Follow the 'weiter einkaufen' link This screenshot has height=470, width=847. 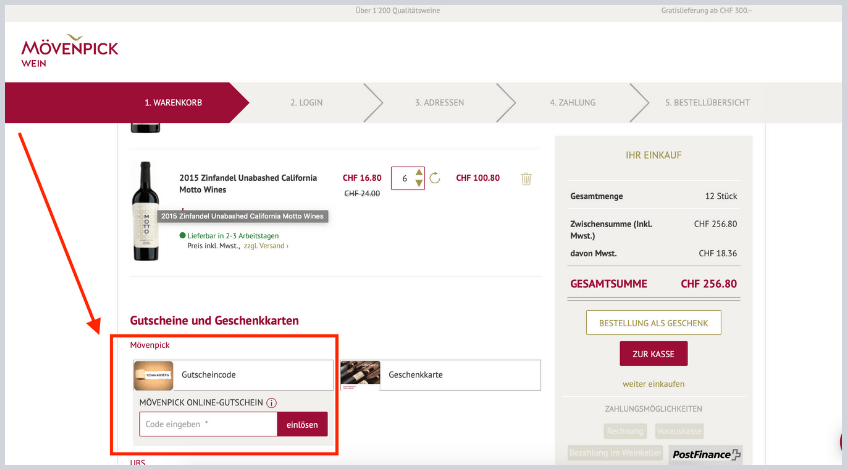point(654,384)
